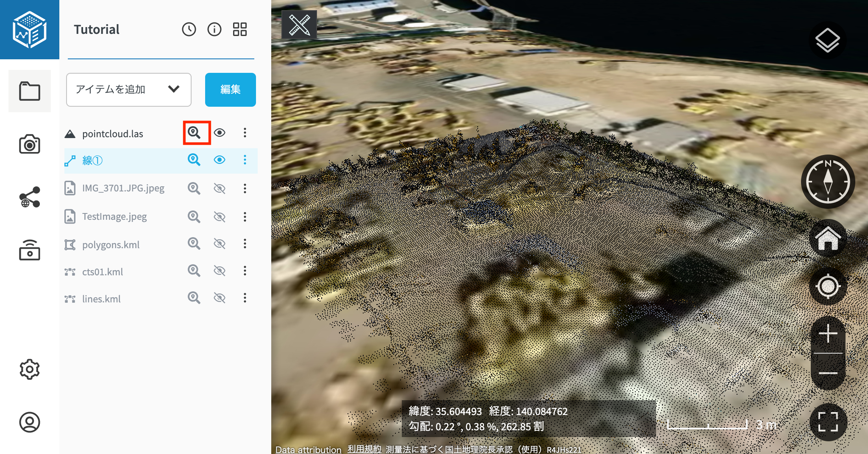Show the IMG_3701.JPG.jpeg layer
Viewport: 868px width, 454px height.
tap(220, 188)
